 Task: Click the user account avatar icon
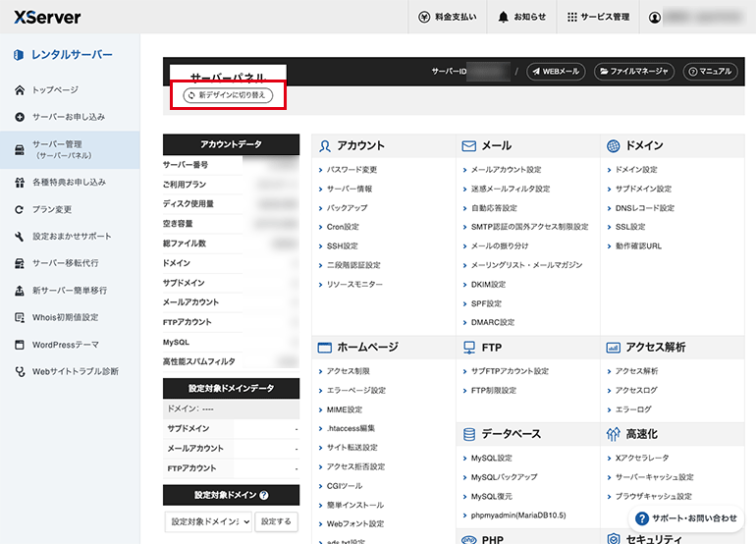654,18
